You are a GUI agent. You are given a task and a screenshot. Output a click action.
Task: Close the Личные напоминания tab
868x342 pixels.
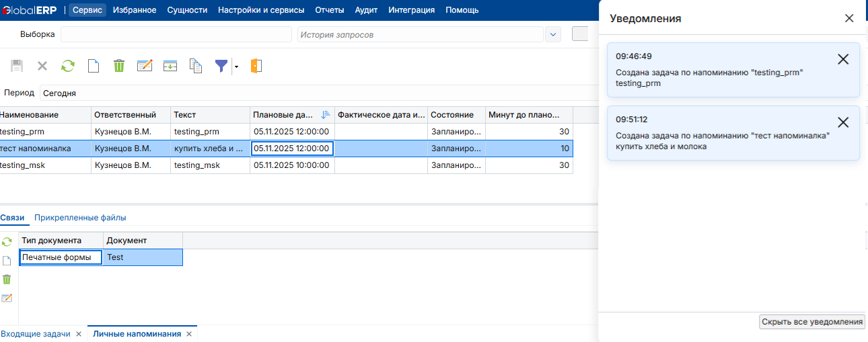click(189, 334)
